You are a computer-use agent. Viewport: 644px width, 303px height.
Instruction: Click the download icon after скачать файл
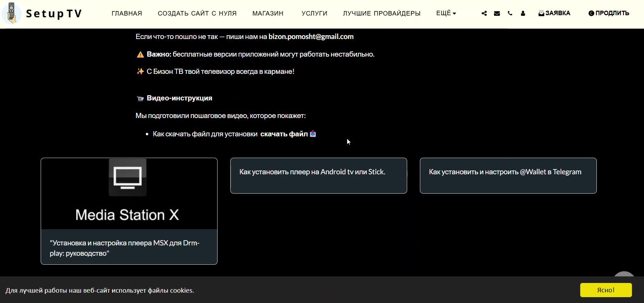(313, 134)
